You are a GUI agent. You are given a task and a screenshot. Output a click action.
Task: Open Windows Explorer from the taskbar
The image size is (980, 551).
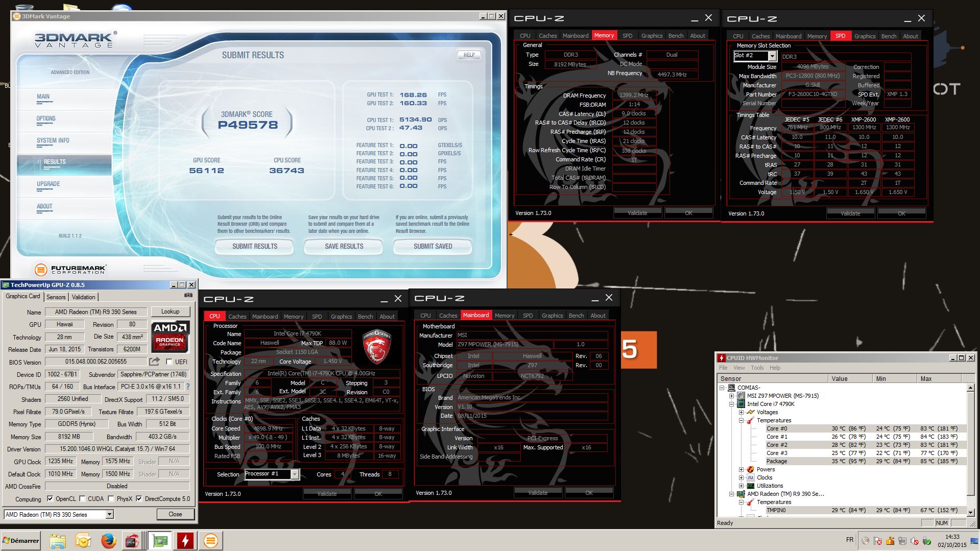[57, 541]
